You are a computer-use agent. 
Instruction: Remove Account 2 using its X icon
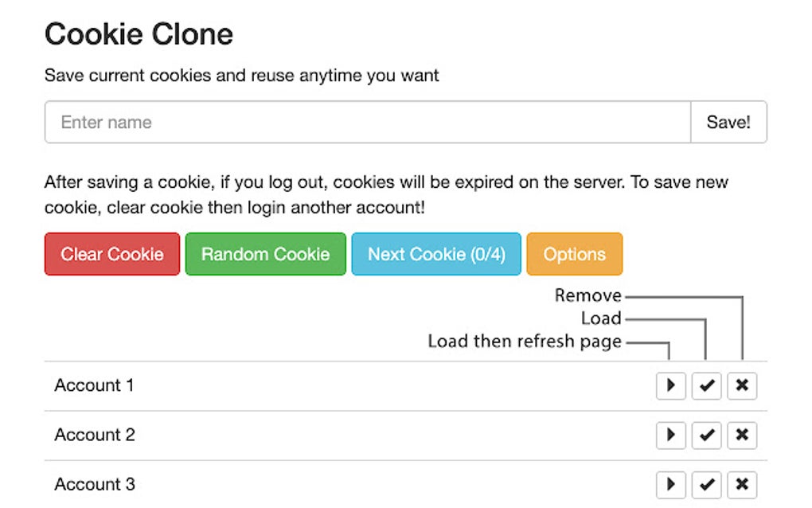click(741, 435)
